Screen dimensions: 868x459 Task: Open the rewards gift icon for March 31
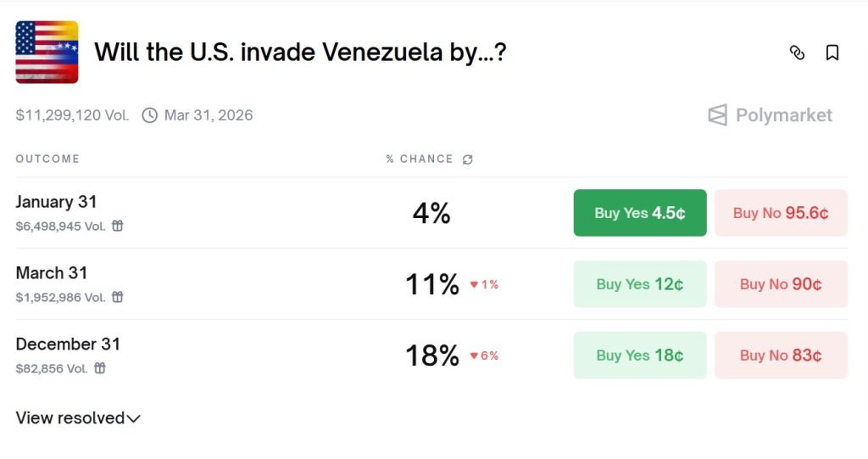tap(117, 297)
